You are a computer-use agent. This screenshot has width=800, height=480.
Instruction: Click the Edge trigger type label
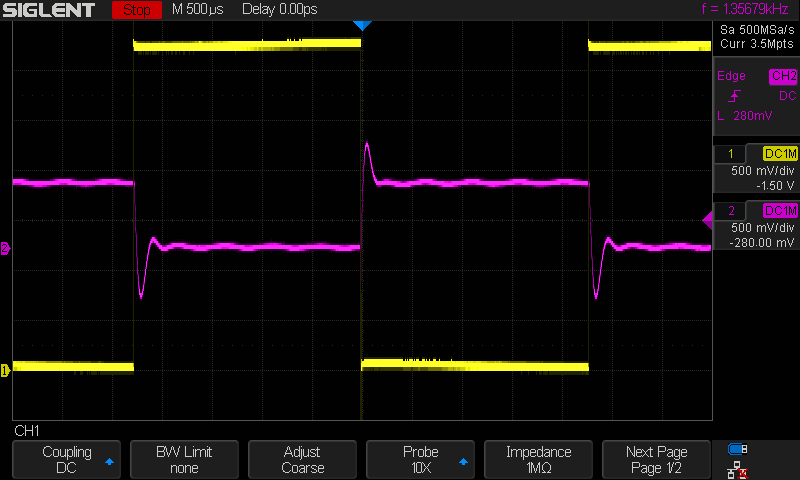(731, 76)
